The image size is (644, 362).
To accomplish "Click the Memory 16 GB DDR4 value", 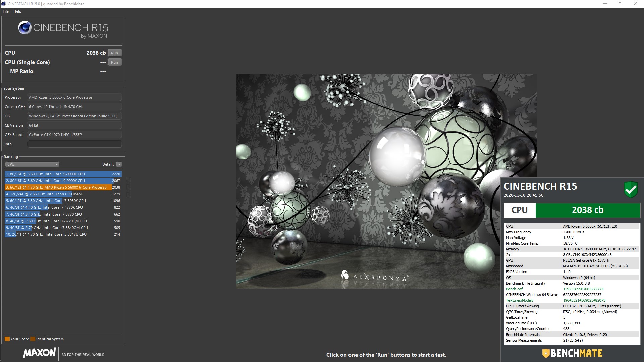I will pyautogui.click(x=599, y=249).
